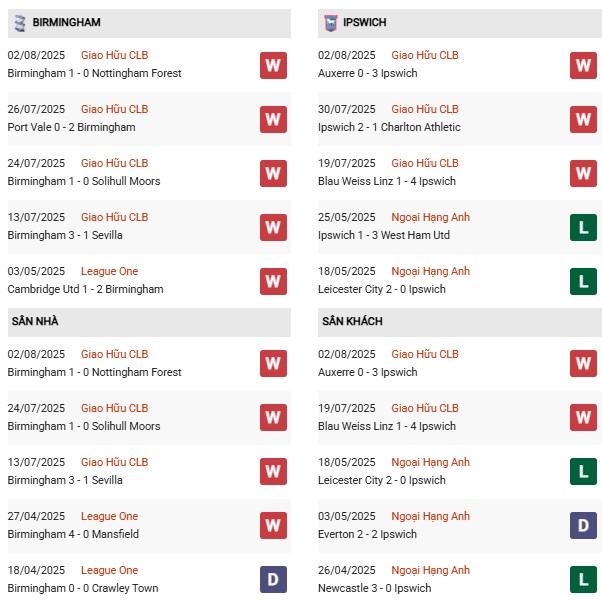Click L badge for Newcastle 3 - 0 Ipswich

(x=583, y=580)
